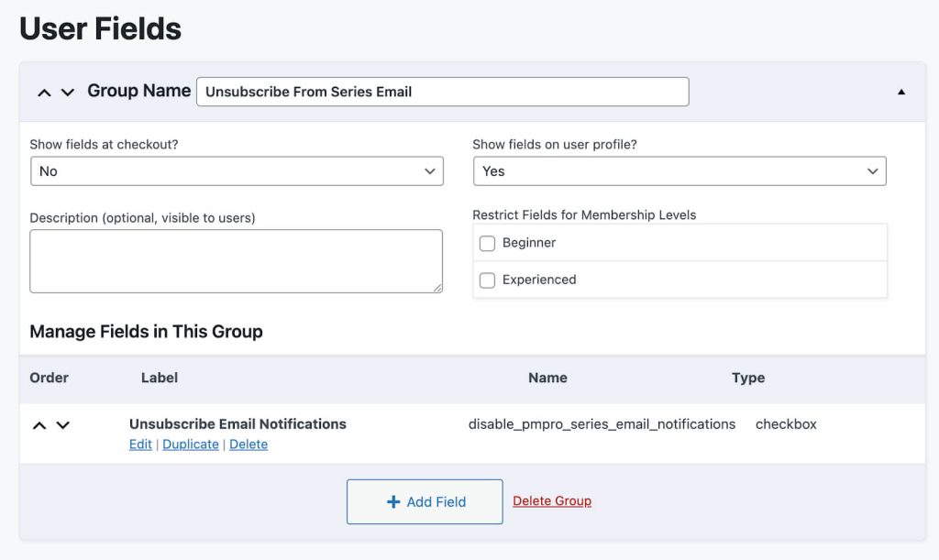Viewport: 939px width, 560px height.
Task: Edit the Unsubscribe Email Notifications field
Action: pyautogui.click(x=140, y=444)
